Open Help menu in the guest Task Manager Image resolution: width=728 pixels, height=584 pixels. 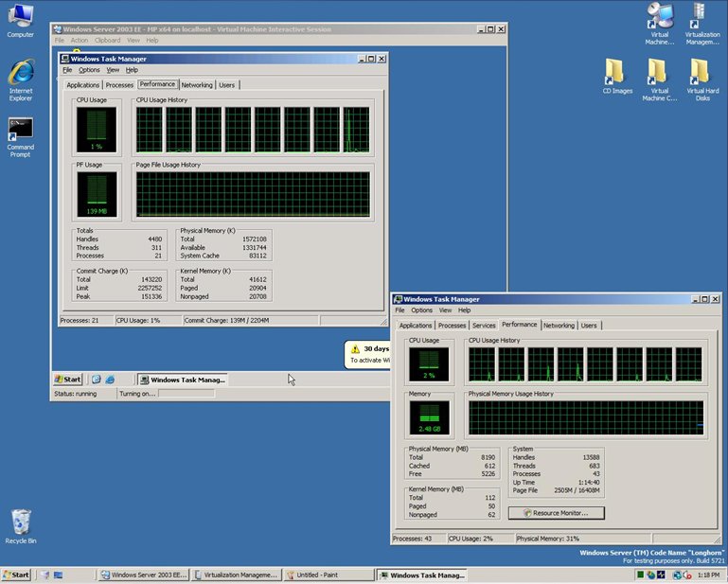click(x=132, y=70)
